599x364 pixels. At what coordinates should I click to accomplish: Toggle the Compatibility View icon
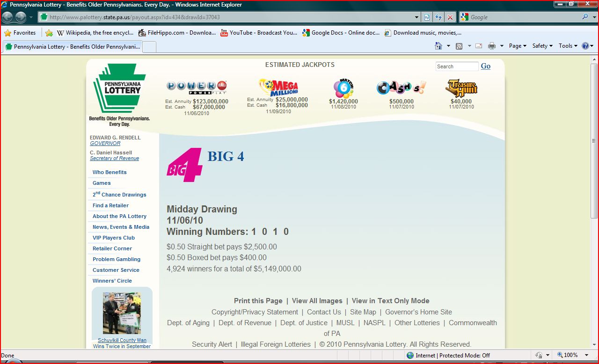point(427,17)
